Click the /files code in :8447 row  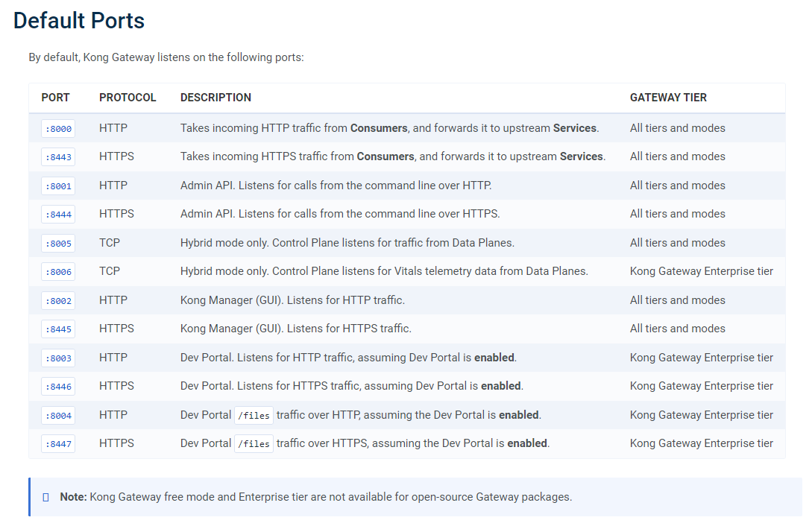click(x=254, y=443)
